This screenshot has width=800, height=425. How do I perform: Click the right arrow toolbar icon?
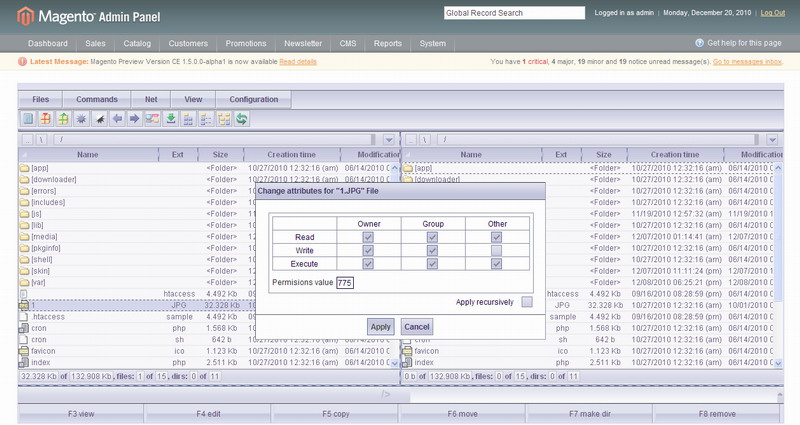pyautogui.click(x=135, y=119)
